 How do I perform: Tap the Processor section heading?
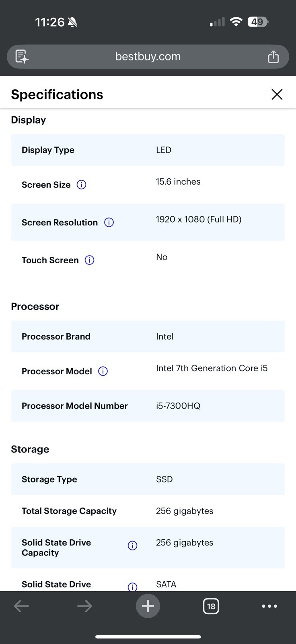click(35, 306)
